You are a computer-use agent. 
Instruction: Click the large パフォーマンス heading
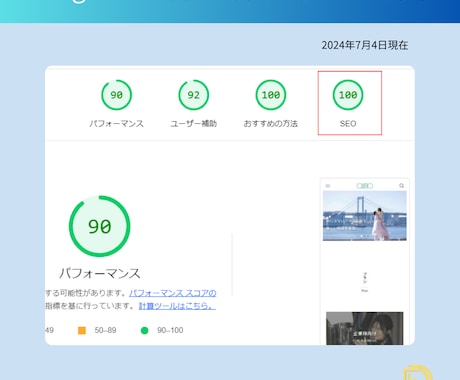pos(100,273)
